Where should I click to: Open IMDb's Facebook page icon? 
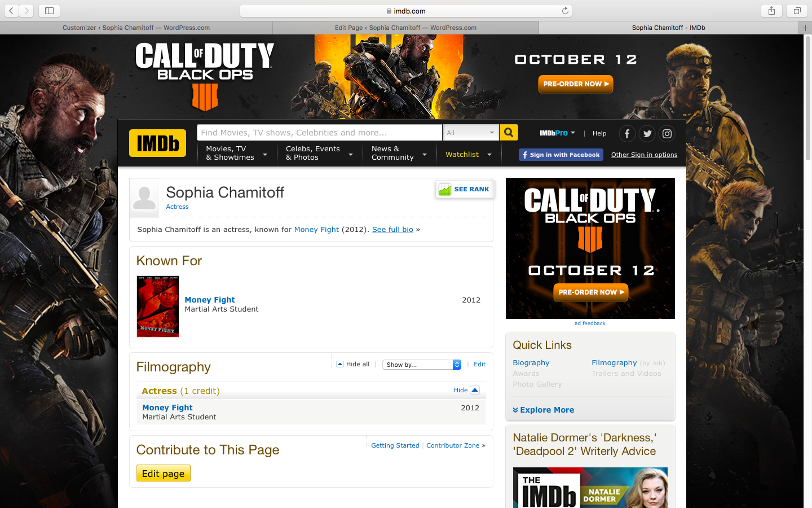627,134
